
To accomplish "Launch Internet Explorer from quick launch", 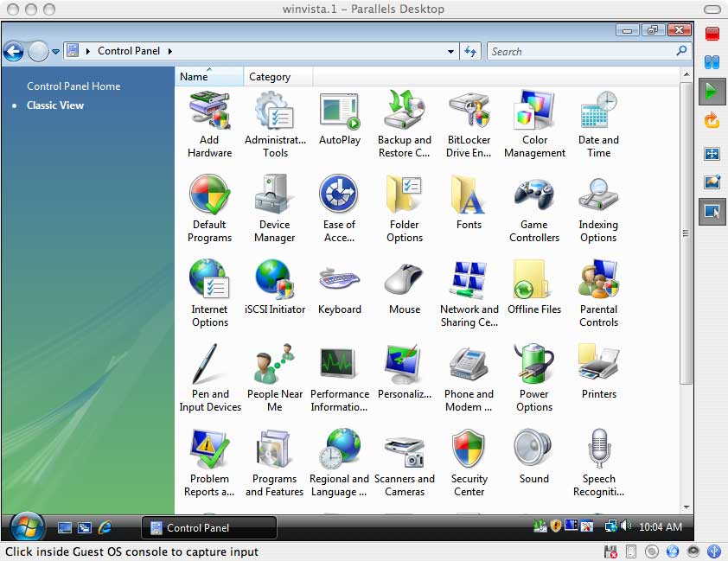I will pyautogui.click(x=105, y=527).
